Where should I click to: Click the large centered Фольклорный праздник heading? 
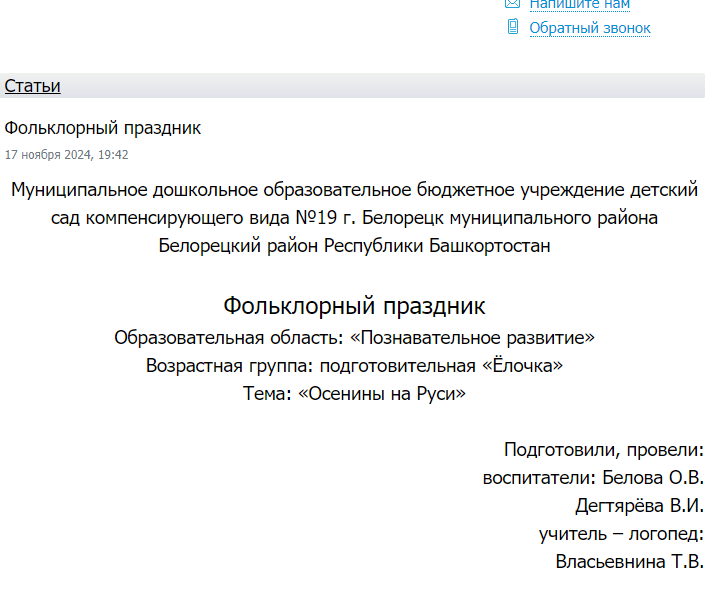pyautogui.click(x=354, y=305)
